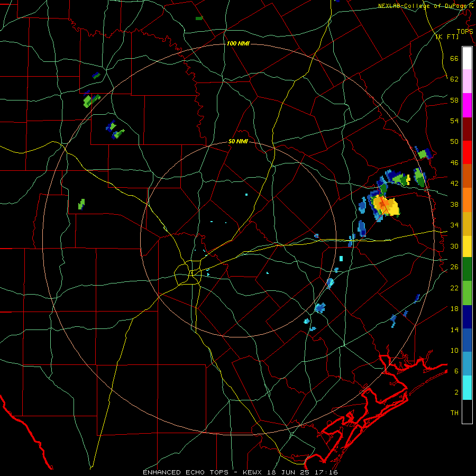
Task: Click the '50 NMI' range ring label
Action: 239,142
